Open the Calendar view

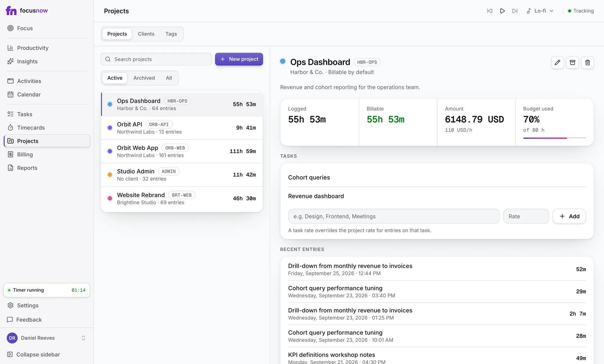tap(47, 95)
